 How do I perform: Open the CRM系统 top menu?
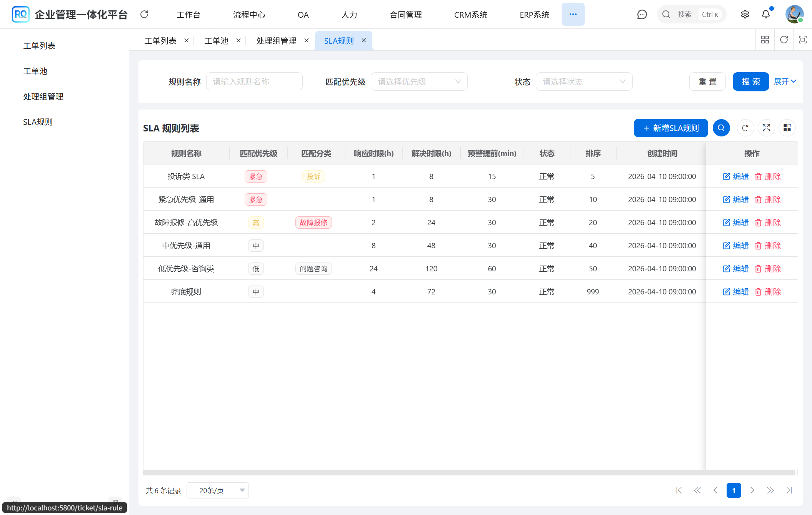click(x=470, y=15)
